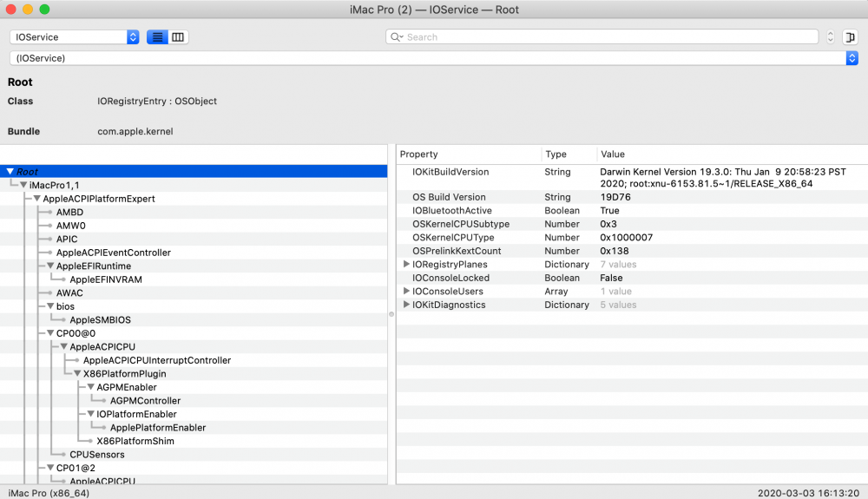Click the 0x138 value
Viewport: 868px width, 499px height.
[614, 251]
